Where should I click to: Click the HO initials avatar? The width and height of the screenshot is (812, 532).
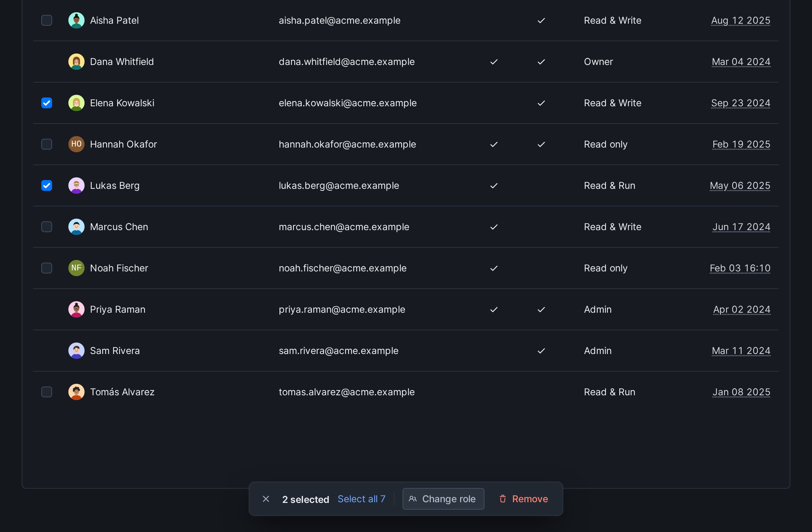coord(76,145)
